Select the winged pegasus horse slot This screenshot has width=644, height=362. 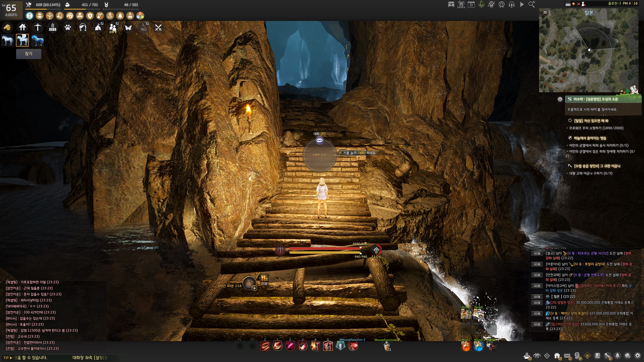point(22,40)
